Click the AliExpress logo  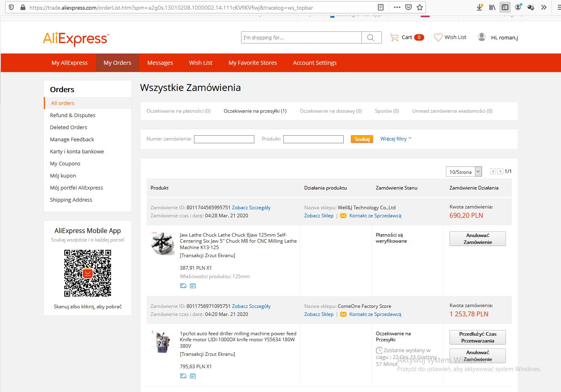76,39
